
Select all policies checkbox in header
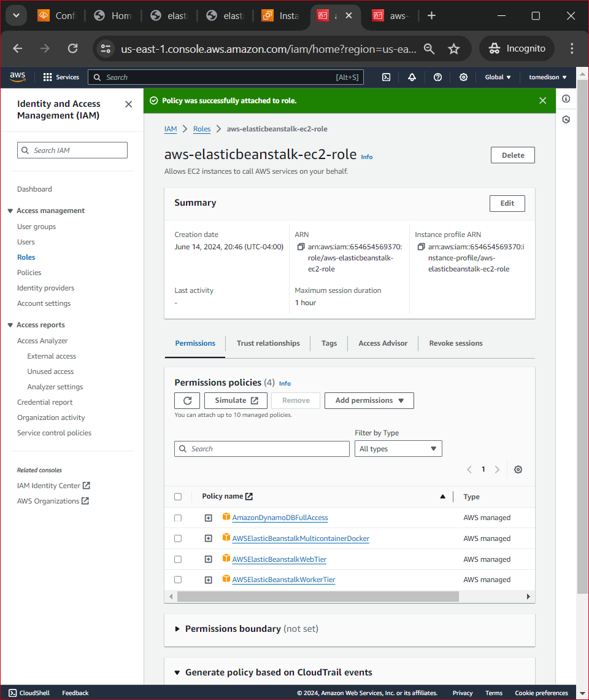[x=178, y=496]
